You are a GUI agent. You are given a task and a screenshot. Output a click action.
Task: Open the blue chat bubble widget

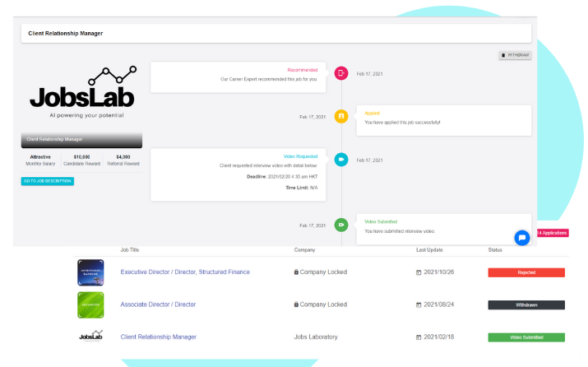pyautogui.click(x=521, y=237)
